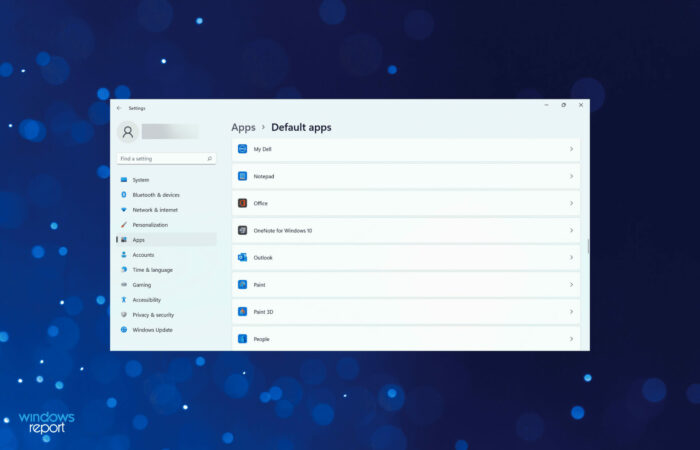This screenshot has width=700, height=450.
Task: Minimize the Settings window
Action: click(546, 105)
